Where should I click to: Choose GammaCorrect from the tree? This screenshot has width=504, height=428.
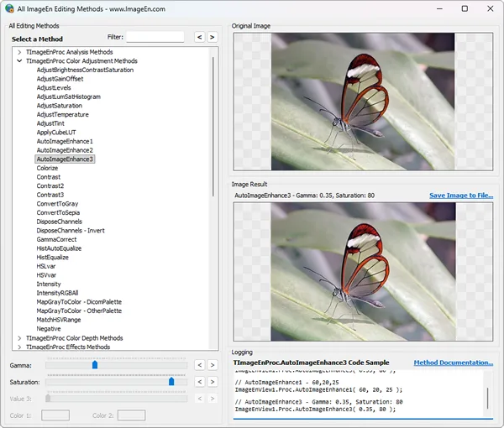pos(56,239)
